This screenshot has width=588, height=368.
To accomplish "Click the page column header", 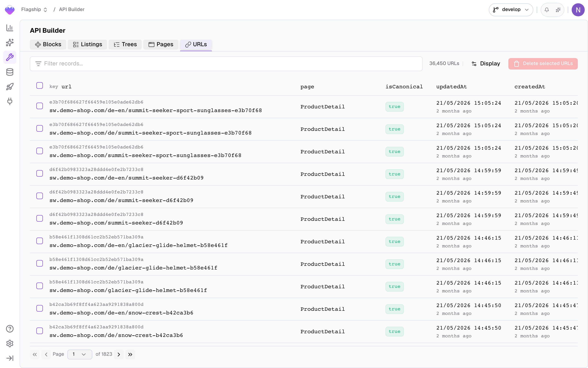I will pyautogui.click(x=307, y=87).
